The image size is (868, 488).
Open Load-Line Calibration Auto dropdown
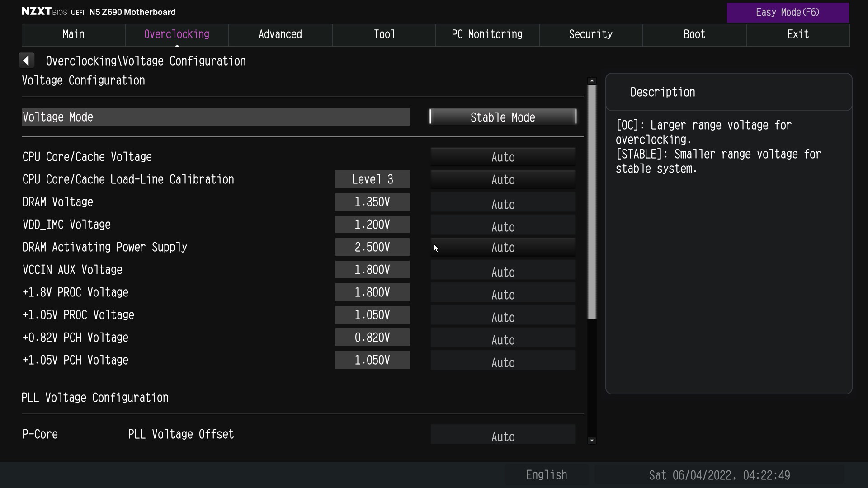point(503,179)
